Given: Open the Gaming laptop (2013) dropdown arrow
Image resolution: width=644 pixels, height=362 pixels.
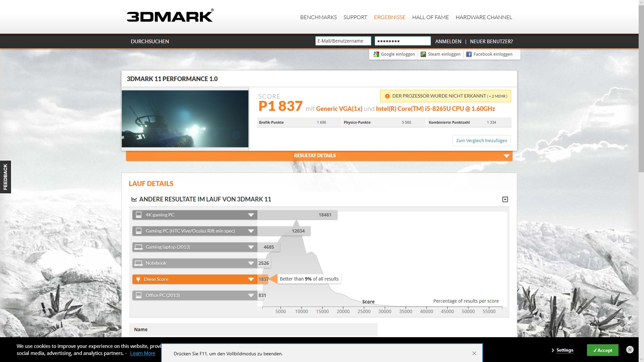Looking at the screenshot, I should coord(251,247).
